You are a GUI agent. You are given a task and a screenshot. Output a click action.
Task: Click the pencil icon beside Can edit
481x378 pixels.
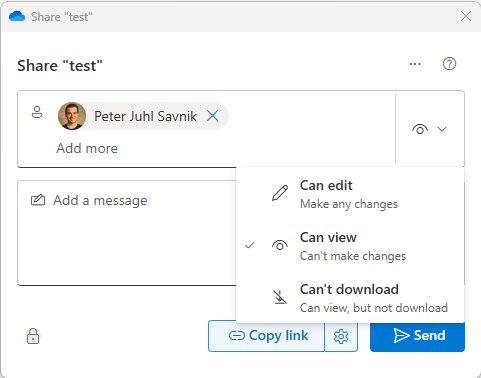click(280, 193)
